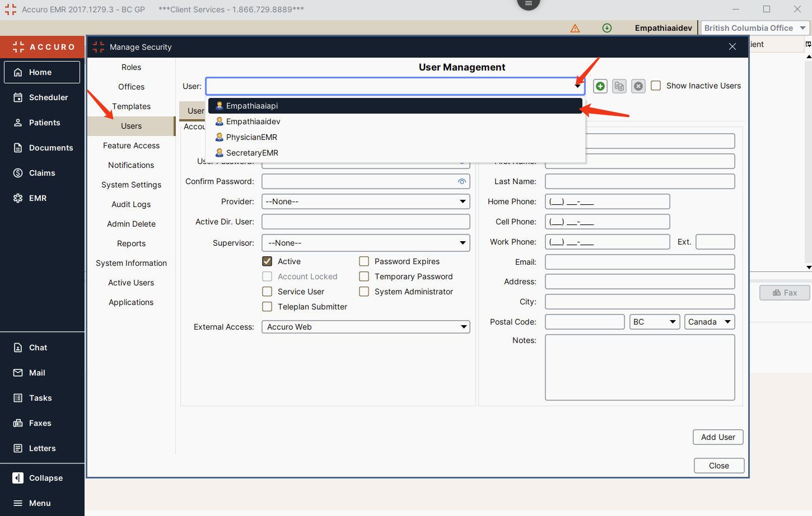The width and height of the screenshot is (812, 516).
Task: Open the BC province dropdown
Action: click(x=655, y=322)
